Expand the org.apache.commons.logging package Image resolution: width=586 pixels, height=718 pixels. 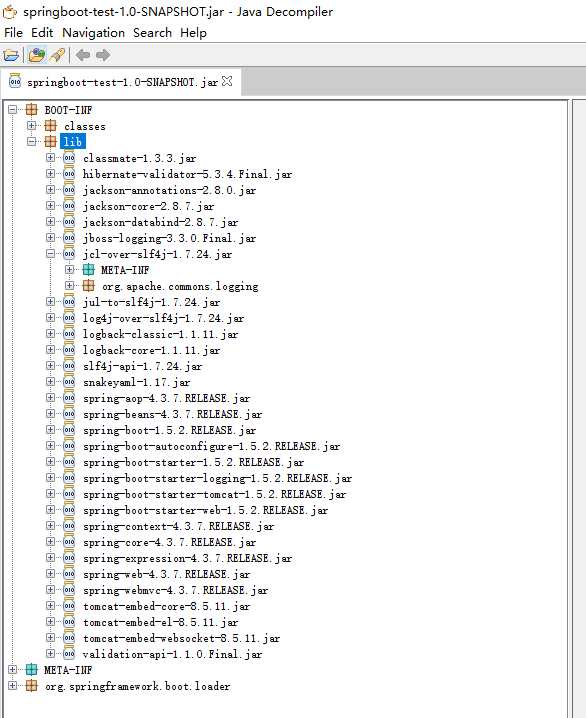point(70,286)
